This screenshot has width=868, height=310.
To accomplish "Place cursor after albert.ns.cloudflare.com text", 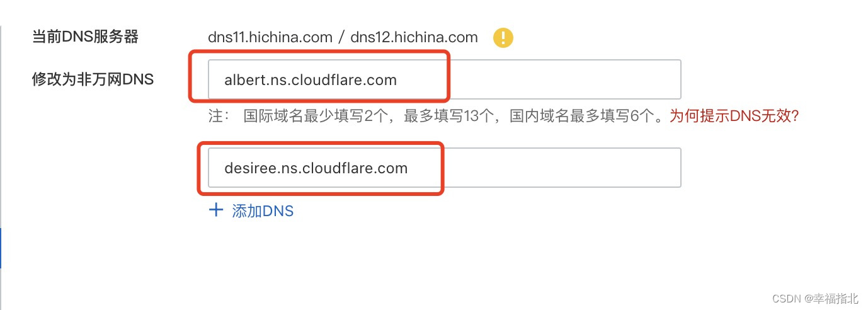I will [x=398, y=80].
